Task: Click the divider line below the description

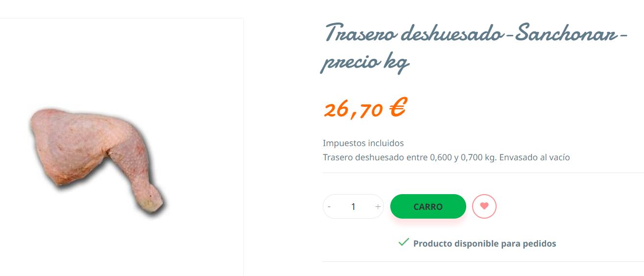Action: point(482,173)
